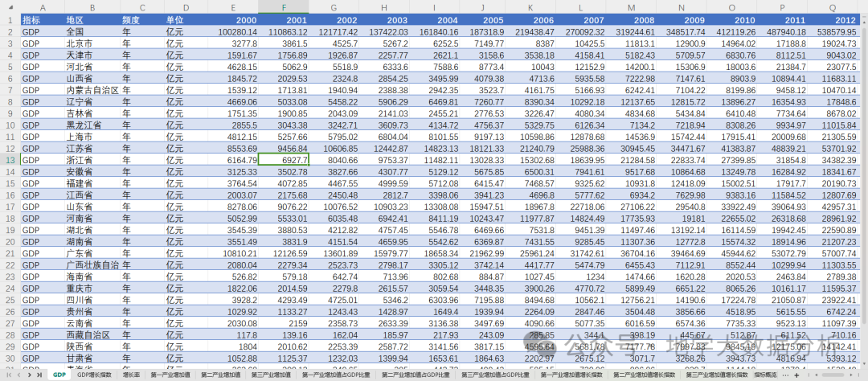Open the 第一产业增加值 sheet tab
Image resolution: width=868 pixels, height=381 pixels.
click(170, 375)
